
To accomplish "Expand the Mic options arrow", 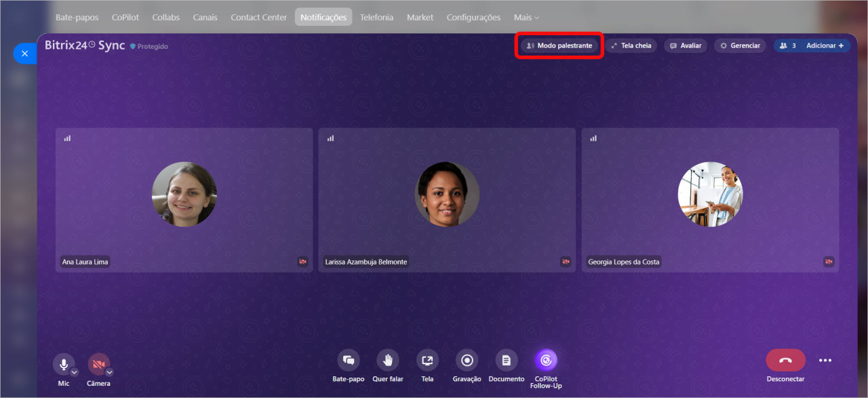I will pos(75,372).
